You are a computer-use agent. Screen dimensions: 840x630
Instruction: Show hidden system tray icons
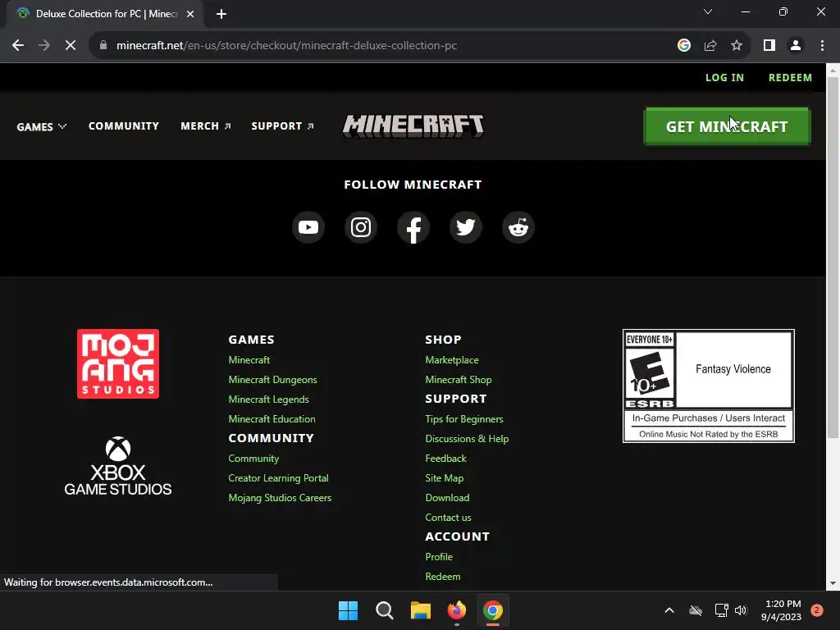pyautogui.click(x=669, y=610)
